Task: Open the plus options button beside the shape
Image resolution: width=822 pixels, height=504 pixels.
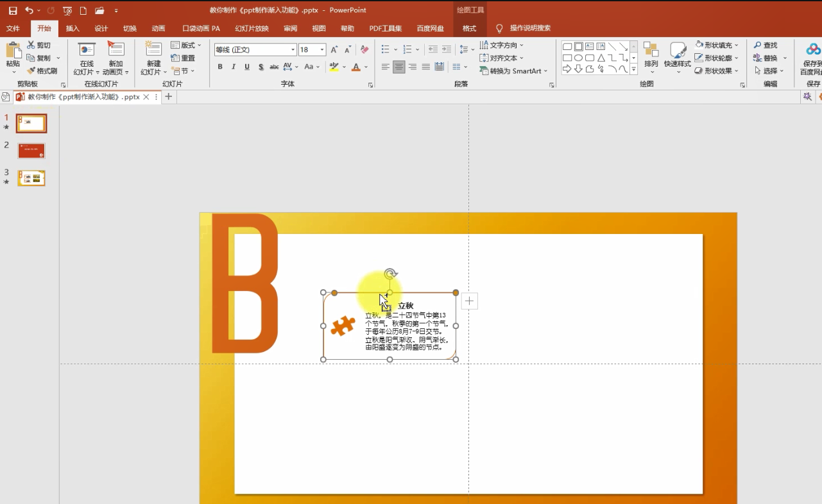Action: click(x=470, y=301)
